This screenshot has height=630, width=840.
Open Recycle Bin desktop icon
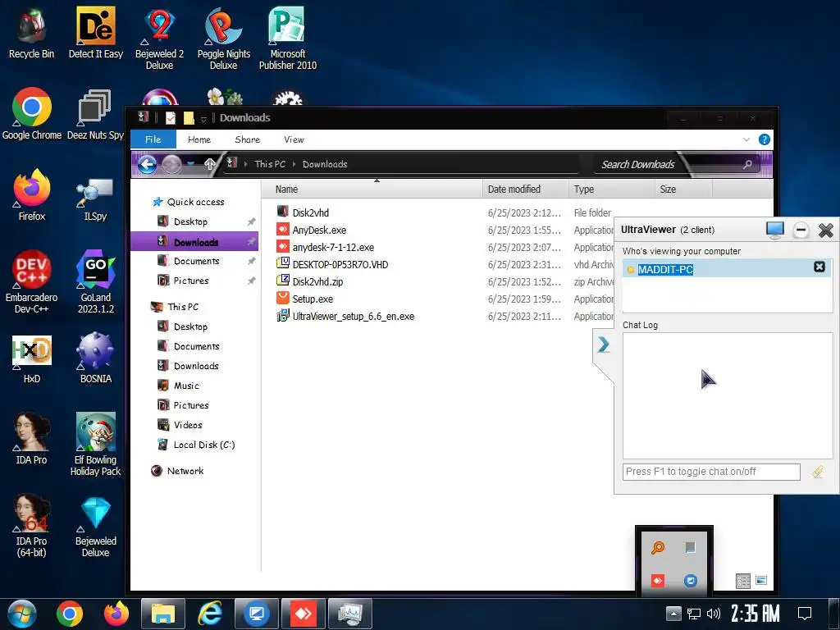pos(32,34)
